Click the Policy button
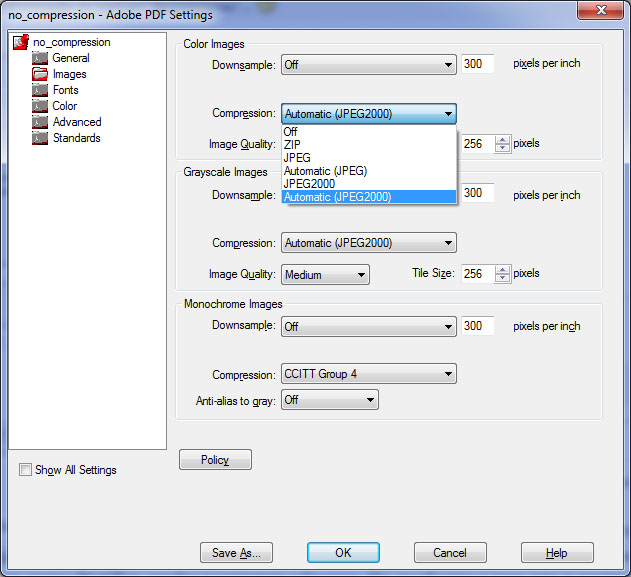631x577 pixels. (215, 460)
